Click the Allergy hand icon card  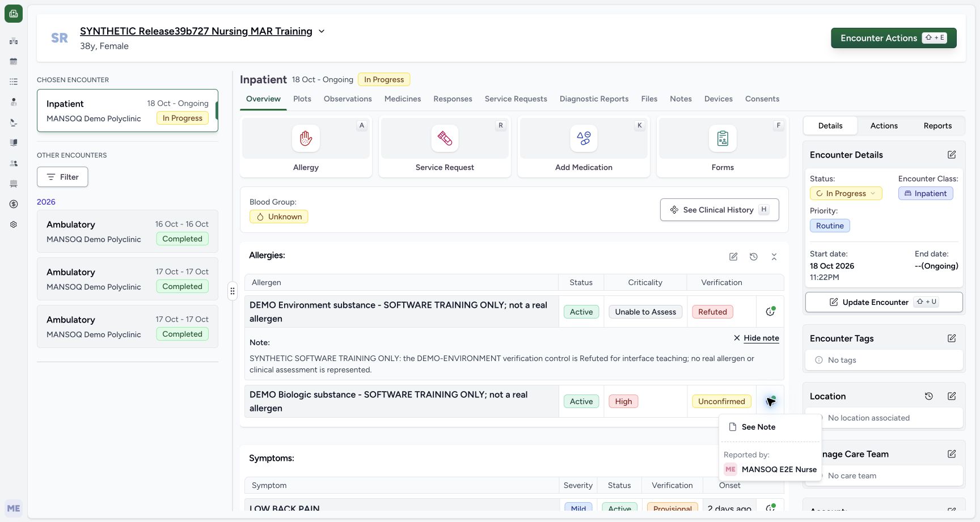[x=306, y=147]
